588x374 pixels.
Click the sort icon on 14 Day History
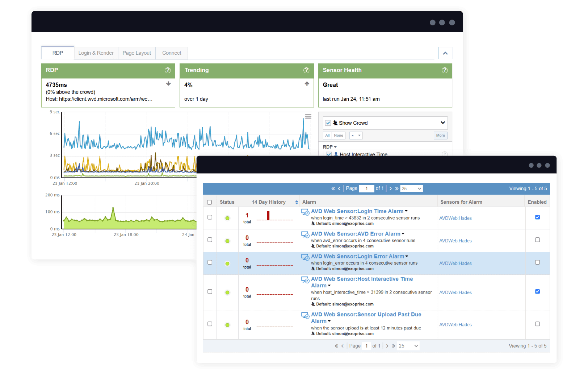(296, 202)
